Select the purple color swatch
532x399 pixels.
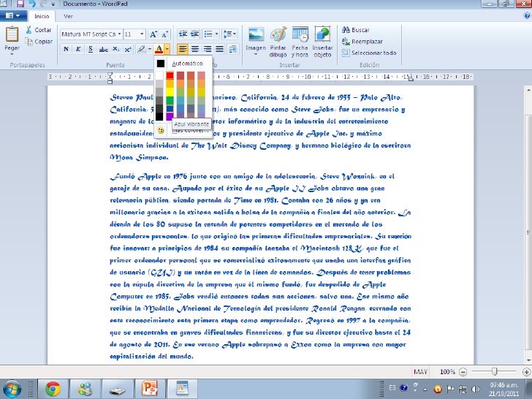pyautogui.click(x=170, y=116)
